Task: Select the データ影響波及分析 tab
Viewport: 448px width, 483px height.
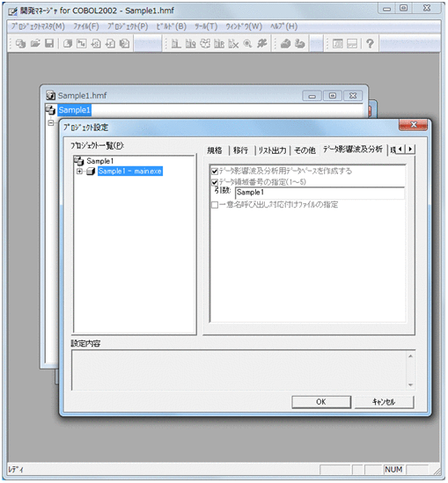Action: [352, 150]
